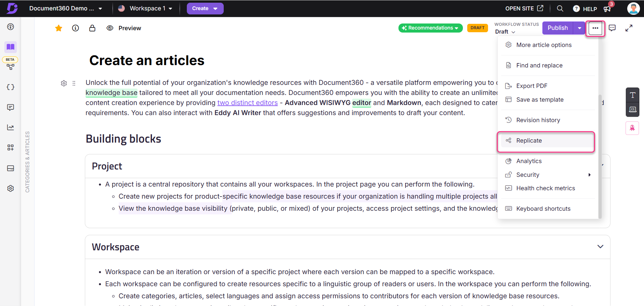Open the announcements megaphone icon
This screenshot has width=644, height=306.
607,9
